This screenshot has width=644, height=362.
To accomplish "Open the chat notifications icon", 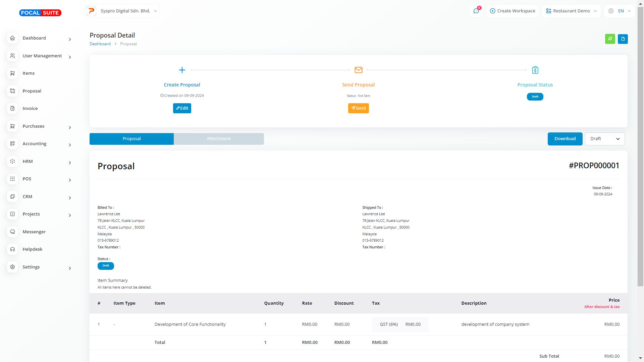I will coord(476,11).
